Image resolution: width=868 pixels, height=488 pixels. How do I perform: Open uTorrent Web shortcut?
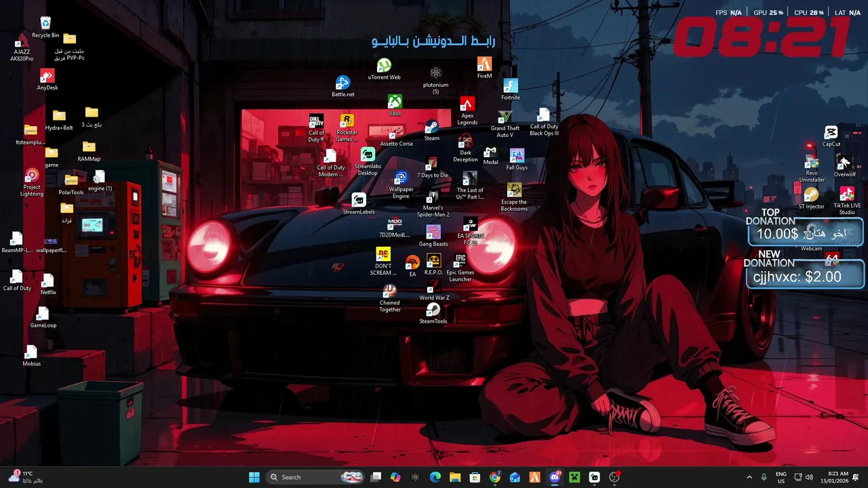coord(384,70)
